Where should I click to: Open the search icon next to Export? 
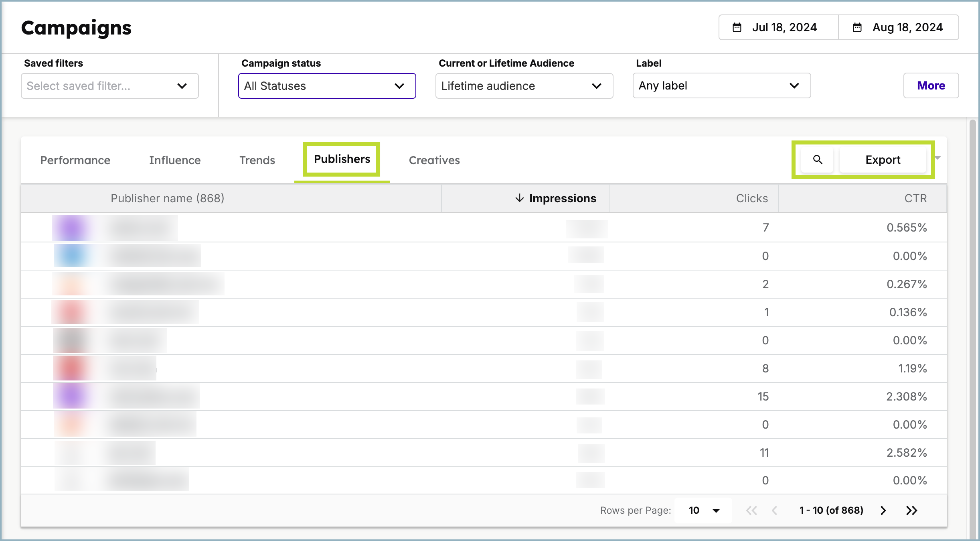click(x=817, y=160)
